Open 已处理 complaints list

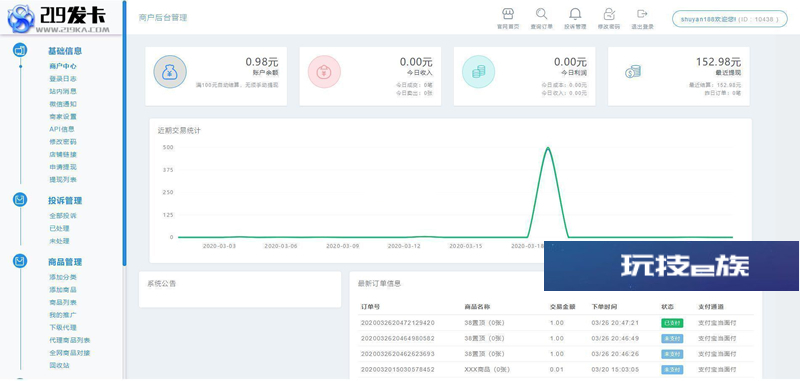pos(59,228)
